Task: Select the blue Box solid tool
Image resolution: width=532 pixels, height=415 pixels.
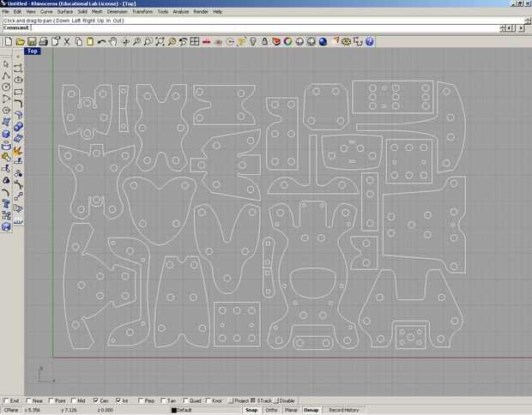Action: tap(6, 134)
